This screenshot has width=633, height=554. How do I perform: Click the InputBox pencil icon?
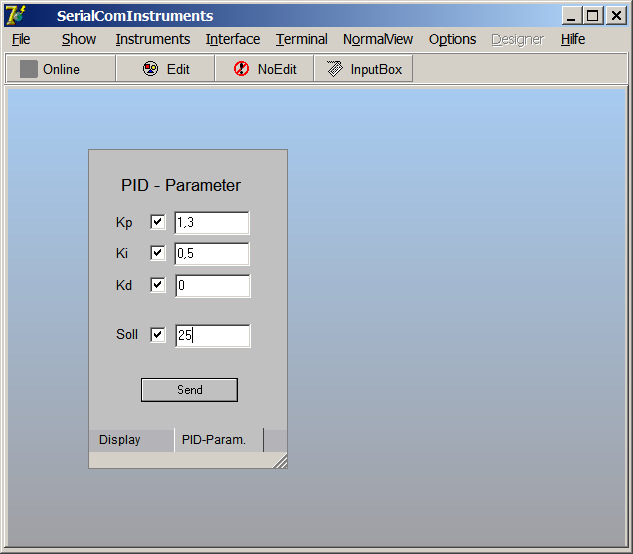pos(335,69)
